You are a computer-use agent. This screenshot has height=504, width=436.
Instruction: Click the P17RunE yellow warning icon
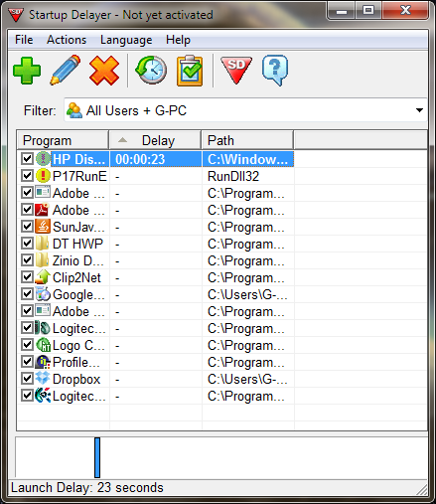[43, 176]
